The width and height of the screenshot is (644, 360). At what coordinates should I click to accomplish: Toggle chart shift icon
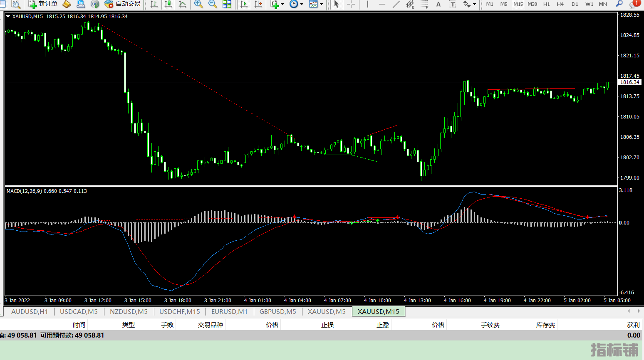pos(258,4)
